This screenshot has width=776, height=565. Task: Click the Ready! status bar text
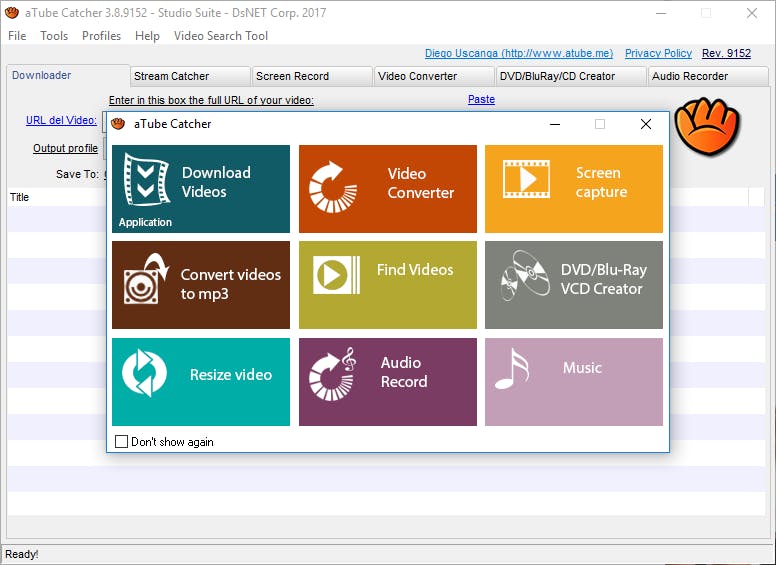(22, 554)
